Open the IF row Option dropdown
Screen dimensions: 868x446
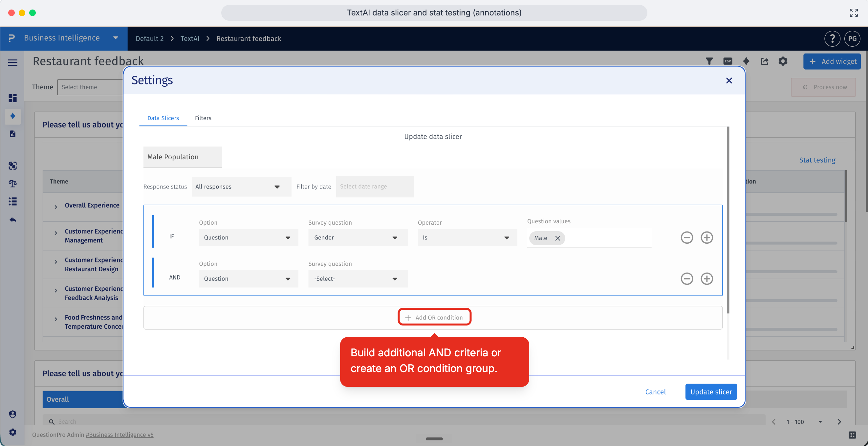(248, 238)
